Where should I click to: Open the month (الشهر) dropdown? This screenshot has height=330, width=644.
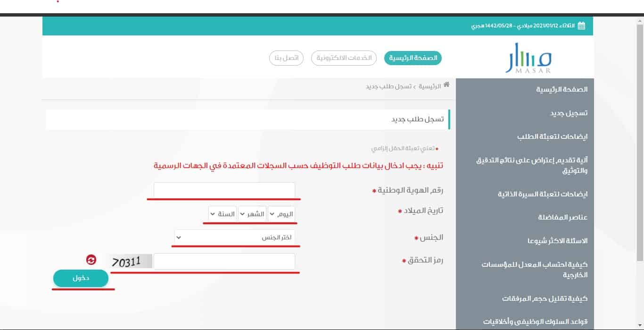click(x=252, y=214)
